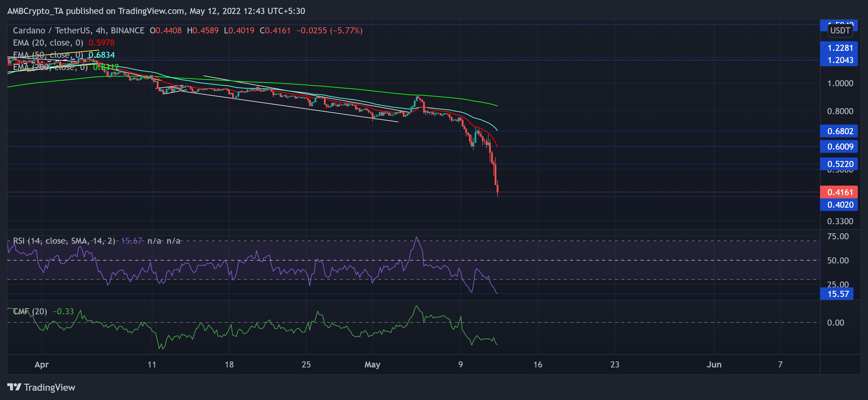Click the 7 date on time axis
This screenshot has width=868, height=400.
pyautogui.click(x=780, y=365)
